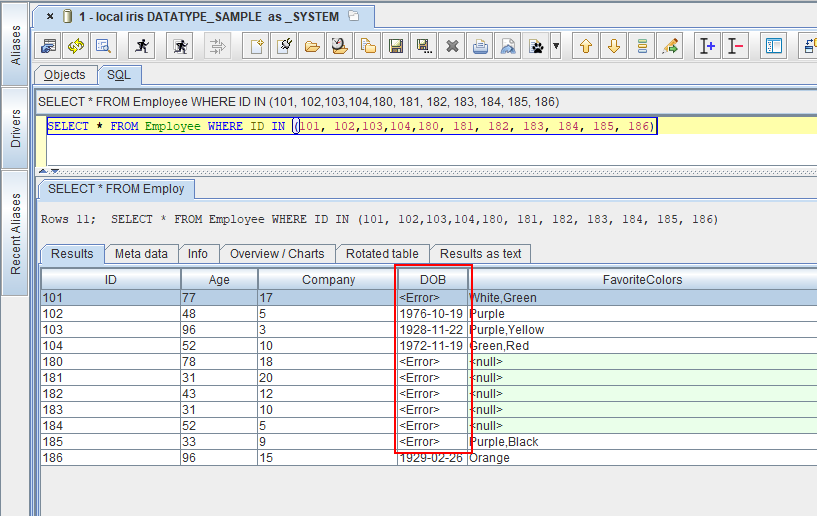This screenshot has height=516, width=817.
Task: Click the print icon in toolbar
Action: coord(480,46)
